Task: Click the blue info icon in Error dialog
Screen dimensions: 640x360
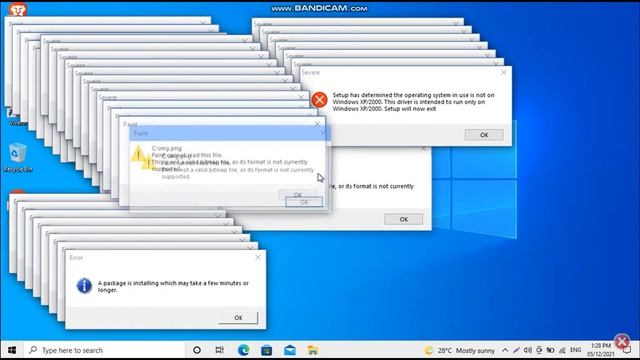Action: pyautogui.click(x=84, y=285)
